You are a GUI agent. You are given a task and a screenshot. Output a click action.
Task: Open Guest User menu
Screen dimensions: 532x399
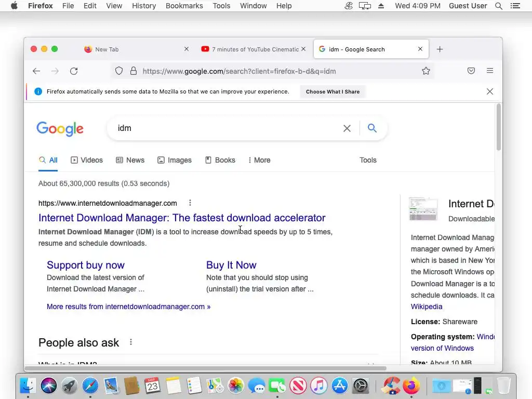tap(468, 6)
